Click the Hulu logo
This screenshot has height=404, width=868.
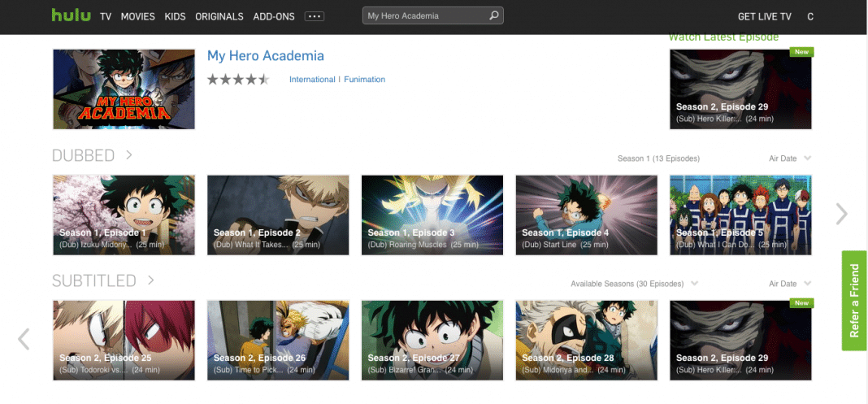(x=71, y=15)
